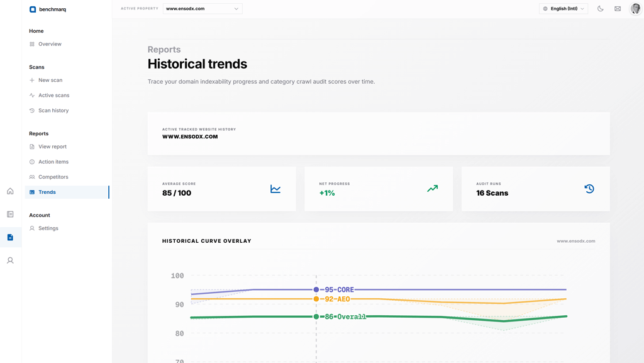
Task: Click the 100 label on the chart axis
Action: pyautogui.click(x=177, y=276)
